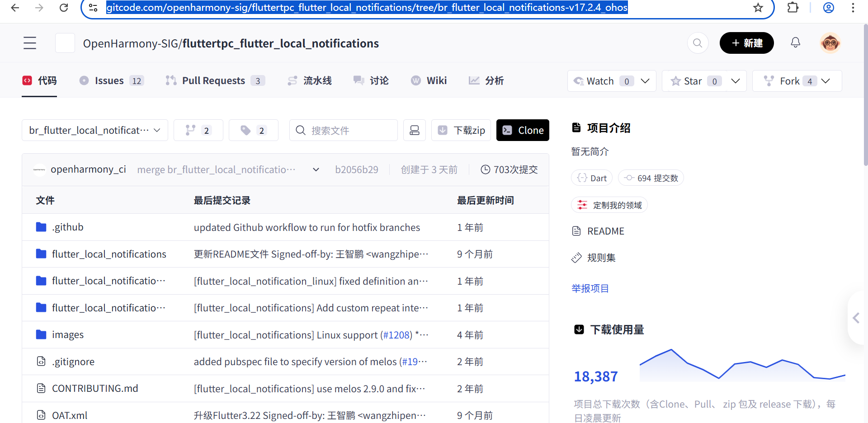The width and height of the screenshot is (868, 423).
Task: Open site information icon in the address bar
Action: [93, 8]
